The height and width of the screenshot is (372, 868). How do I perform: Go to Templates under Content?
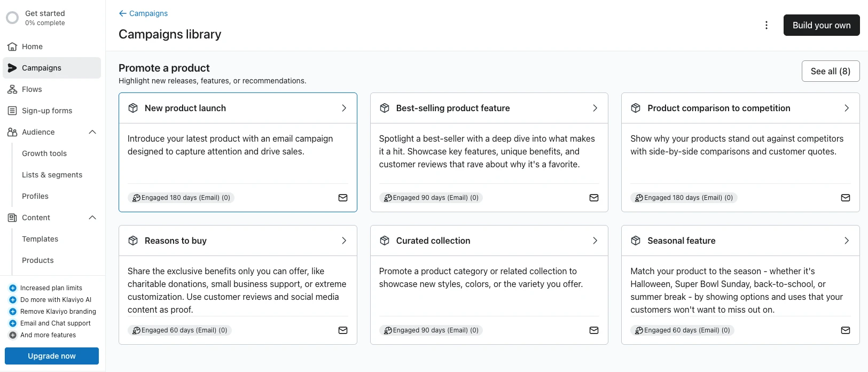point(40,239)
